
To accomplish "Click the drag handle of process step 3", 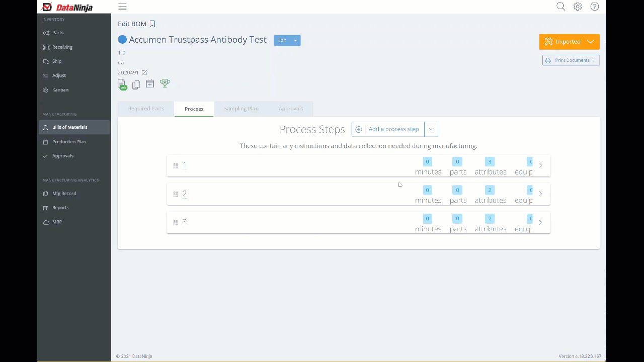I will 176,222.
